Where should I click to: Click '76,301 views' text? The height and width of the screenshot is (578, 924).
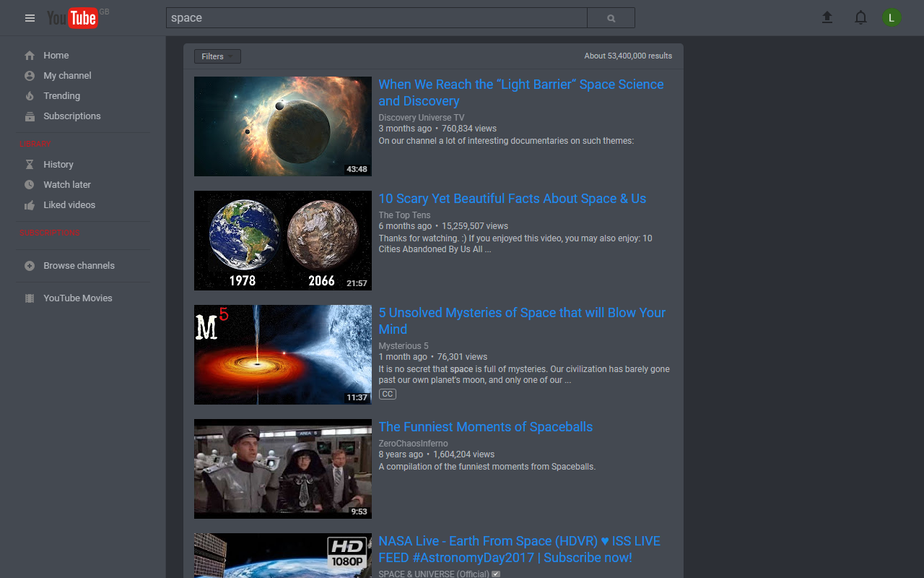[x=462, y=357]
